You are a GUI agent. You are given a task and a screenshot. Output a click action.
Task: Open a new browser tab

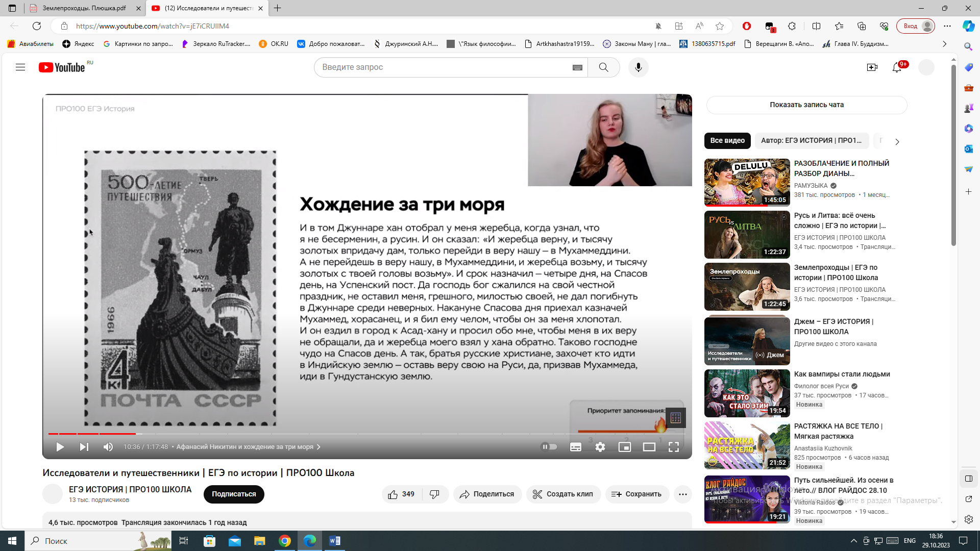277,8
